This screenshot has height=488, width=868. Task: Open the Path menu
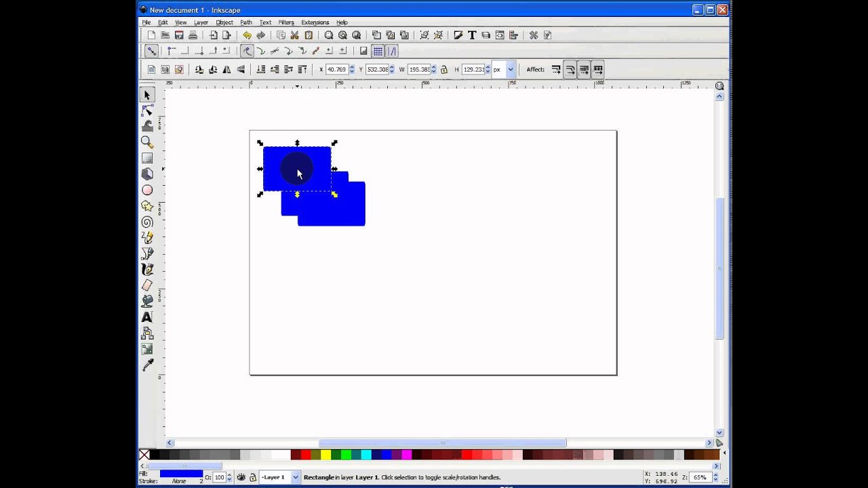(246, 22)
